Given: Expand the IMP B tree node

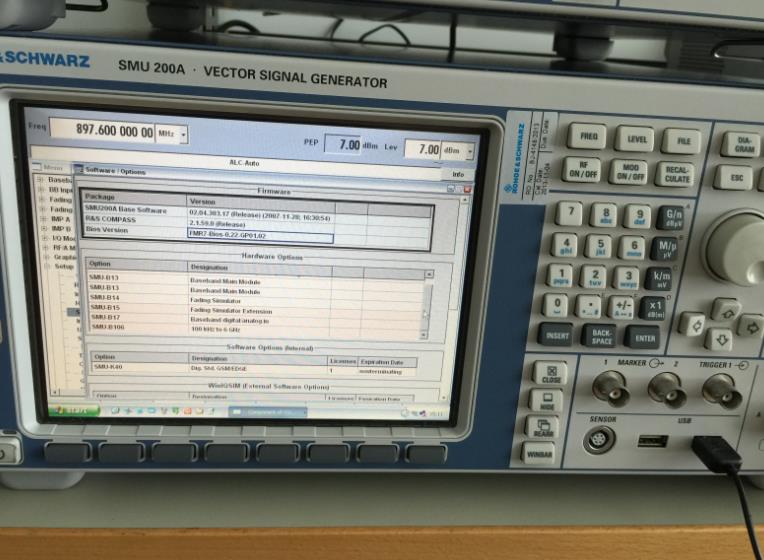Looking at the screenshot, I should click(x=44, y=228).
